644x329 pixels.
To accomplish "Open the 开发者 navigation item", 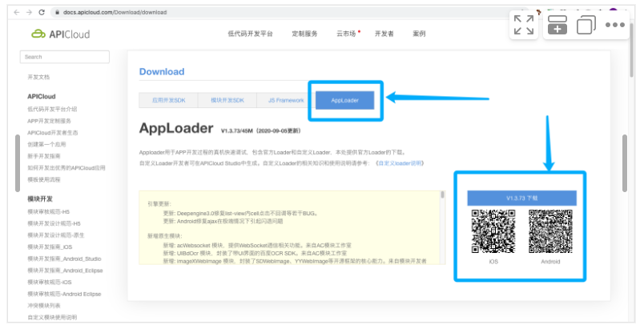I will click(384, 34).
